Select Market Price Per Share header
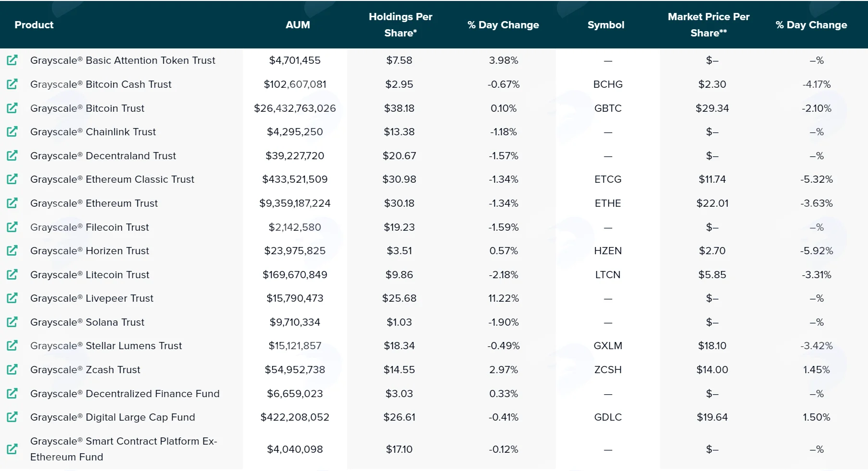Viewport: 868px width, 471px height. click(709, 24)
